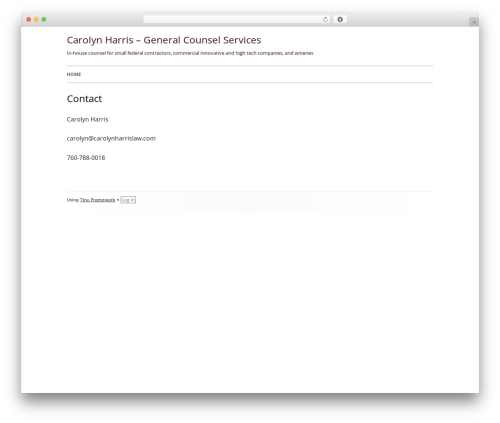The image size is (500, 423).
Task: Click the browser address bar
Action: (x=237, y=19)
